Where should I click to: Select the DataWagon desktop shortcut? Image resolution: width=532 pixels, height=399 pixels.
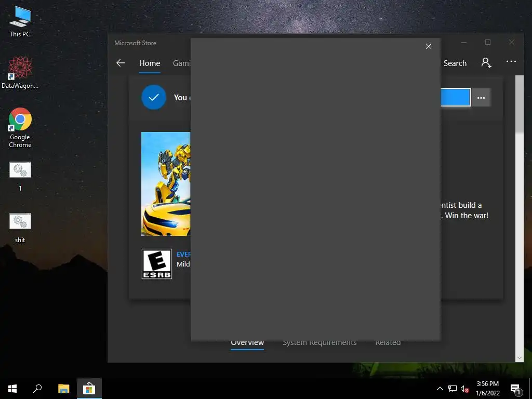pos(20,73)
